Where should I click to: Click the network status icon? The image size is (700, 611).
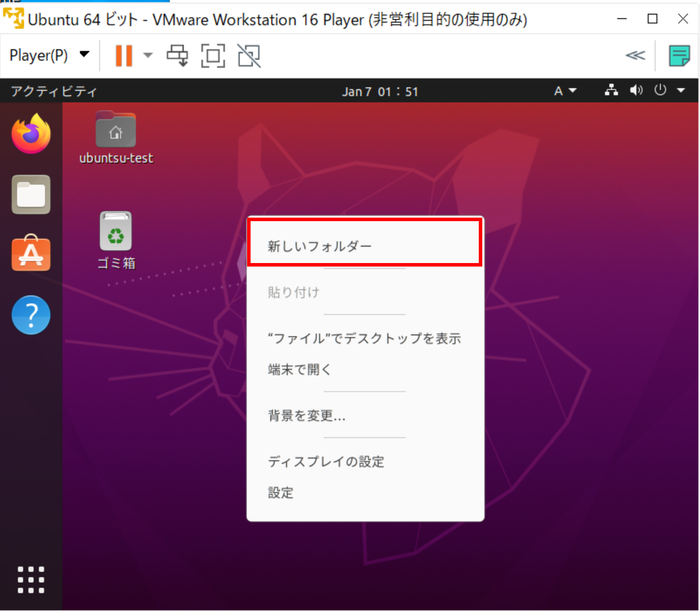coord(611,90)
